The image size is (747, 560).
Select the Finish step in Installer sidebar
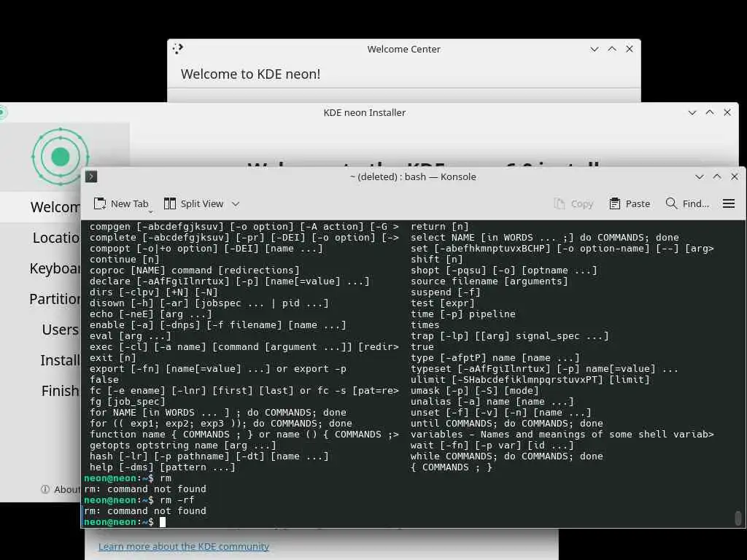coord(41,391)
